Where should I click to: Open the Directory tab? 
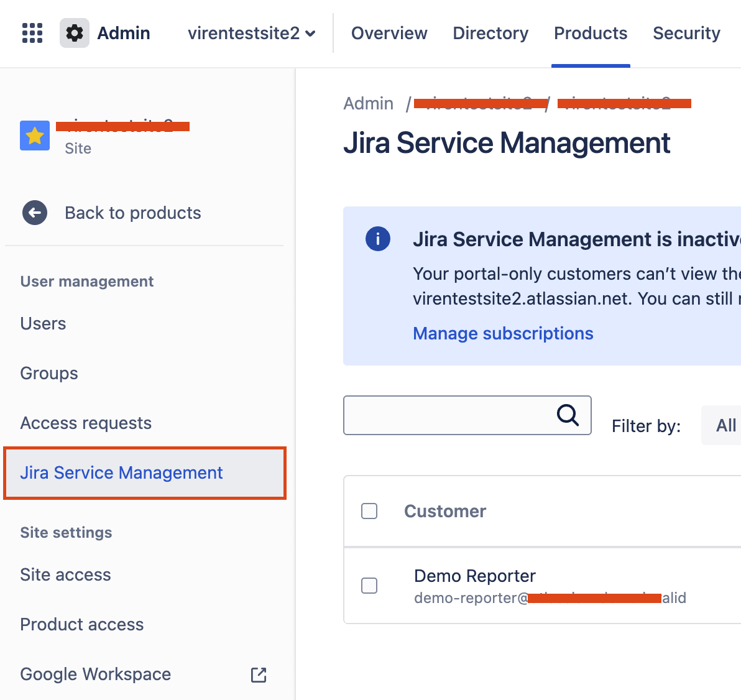(490, 33)
